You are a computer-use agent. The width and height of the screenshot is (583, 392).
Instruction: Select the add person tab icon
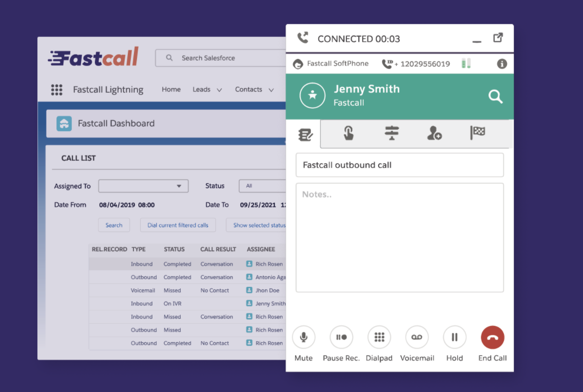(x=434, y=133)
